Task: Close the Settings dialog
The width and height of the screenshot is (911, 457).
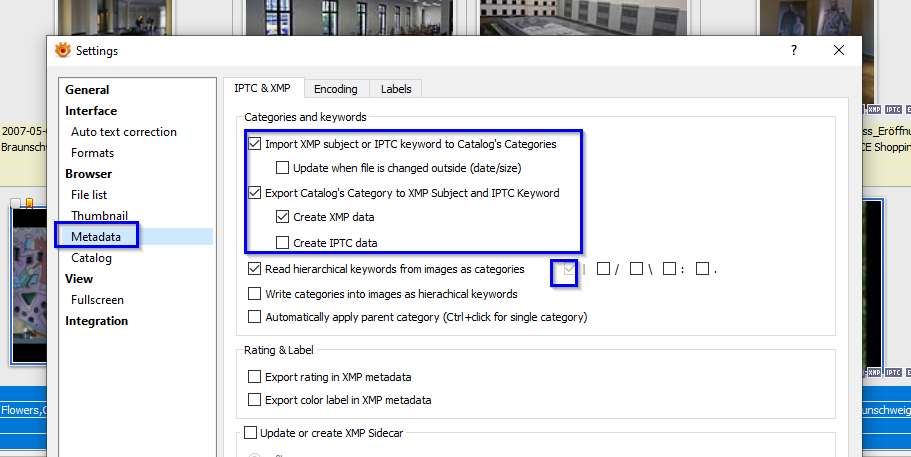Action: click(839, 50)
